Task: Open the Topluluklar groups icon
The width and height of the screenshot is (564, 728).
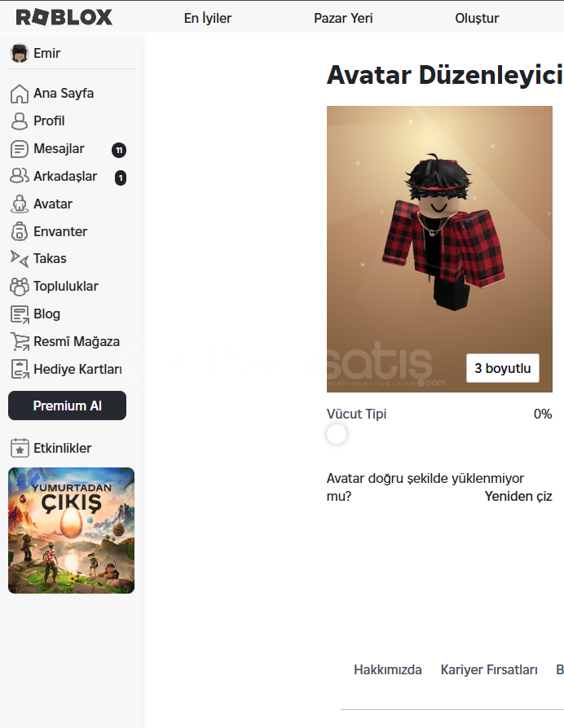Action: click(x=19, y=287)
